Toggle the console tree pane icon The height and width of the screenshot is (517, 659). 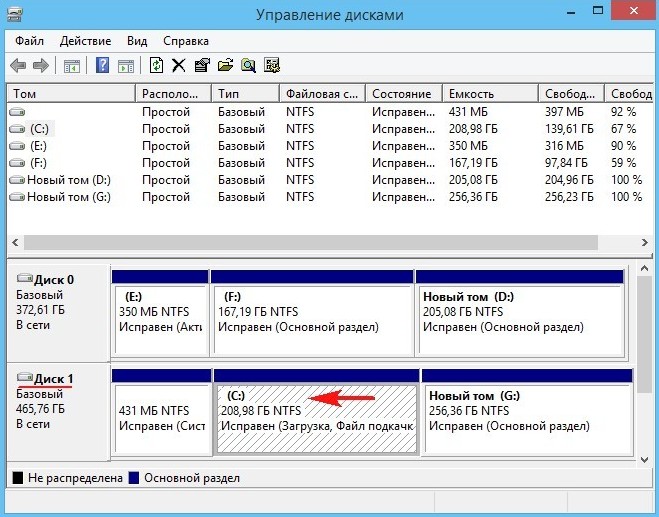pos(72,66)
